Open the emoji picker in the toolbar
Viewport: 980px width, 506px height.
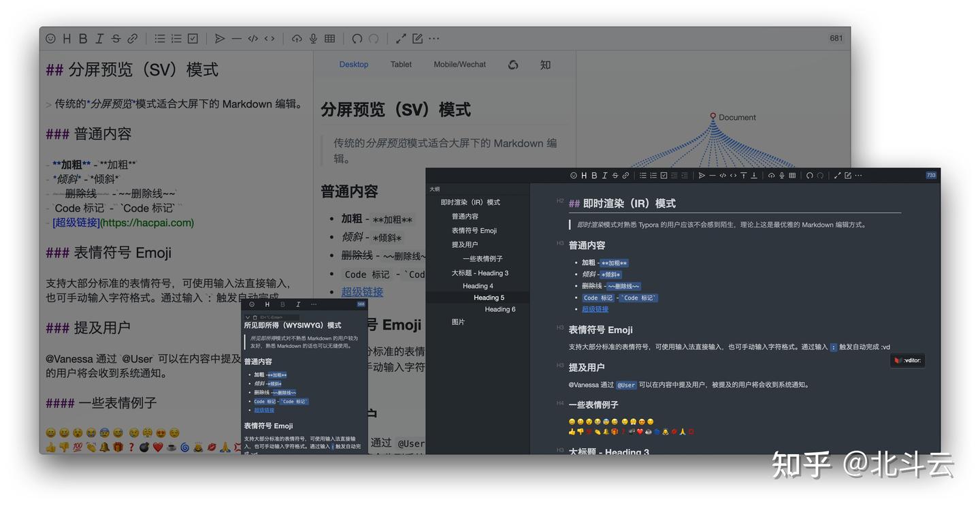(x=50, y=38)
